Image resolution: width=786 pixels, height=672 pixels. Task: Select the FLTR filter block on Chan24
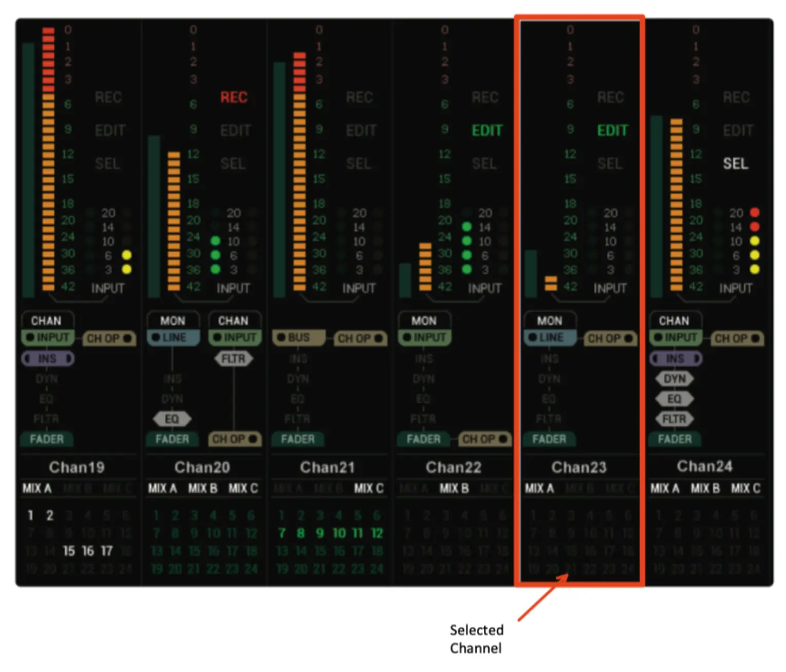point(675,419)
